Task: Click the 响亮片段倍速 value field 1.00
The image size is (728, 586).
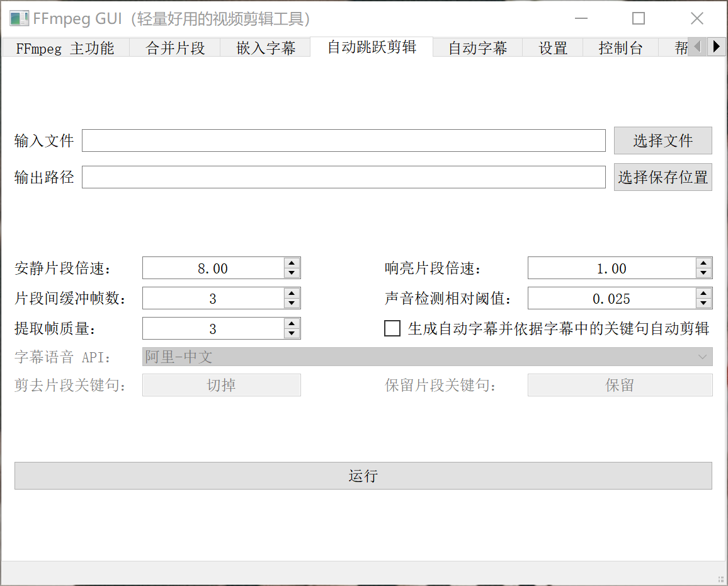Action: coord(612,268)
